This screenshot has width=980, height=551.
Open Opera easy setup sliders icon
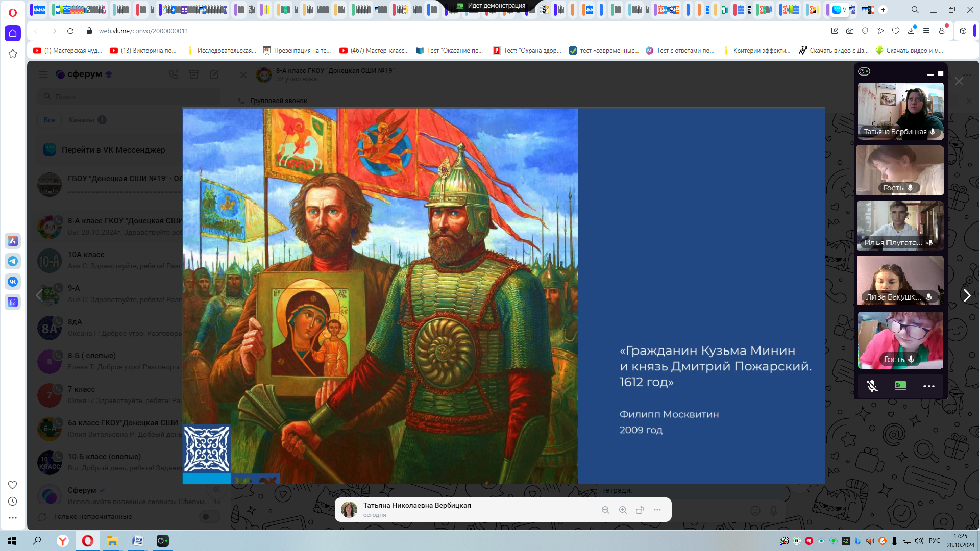pyautogui.click(x=926, y=31)
